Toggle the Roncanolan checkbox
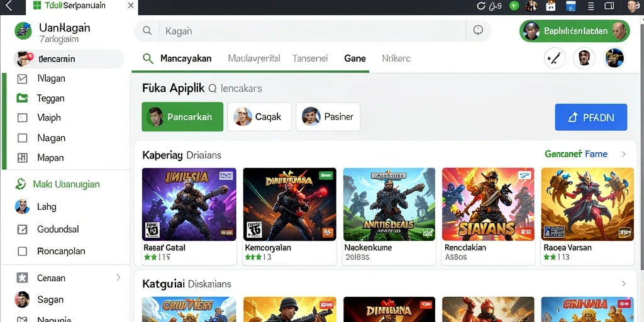The height and width of the screenshot is (322, 644). pos(22,251)
